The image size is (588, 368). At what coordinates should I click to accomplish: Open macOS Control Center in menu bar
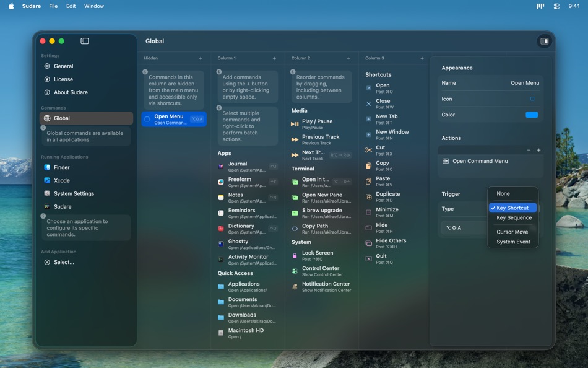[556, 6]
